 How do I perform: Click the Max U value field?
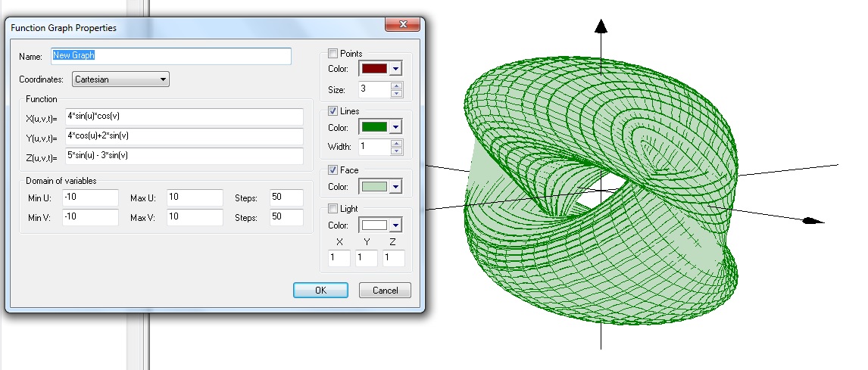pos(195,198)
